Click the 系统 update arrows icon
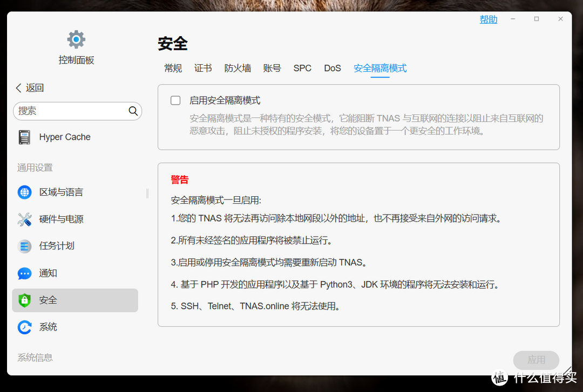 pyautogui.click(x=24, y=327)
